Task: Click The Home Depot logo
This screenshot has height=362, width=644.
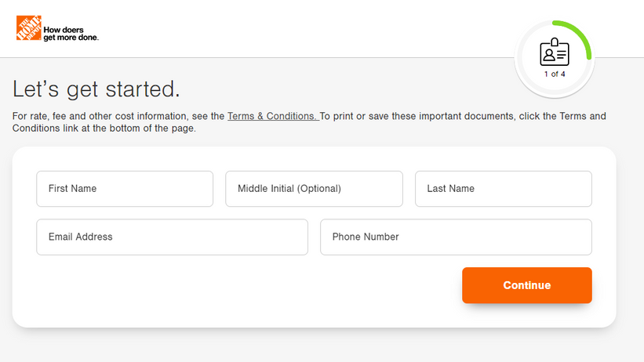Action: click(x=28, y=28)
